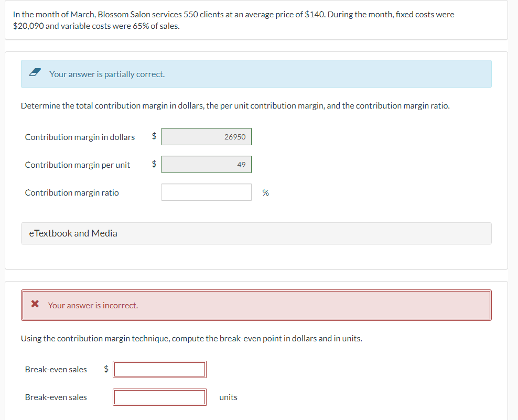The height and width of the screenshot is (420, 518).
Task: Click the Break-even sales units input
Action: tap(159, 397)
